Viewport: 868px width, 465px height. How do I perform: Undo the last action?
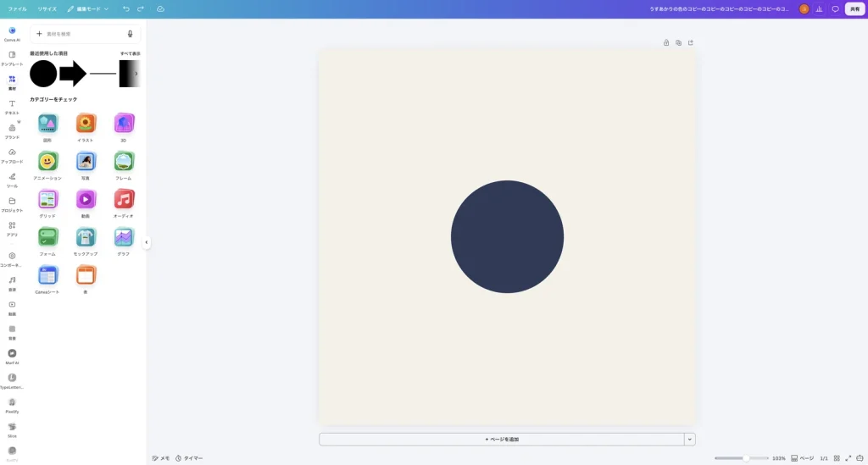pyautogui.click(x=126, y=8)
